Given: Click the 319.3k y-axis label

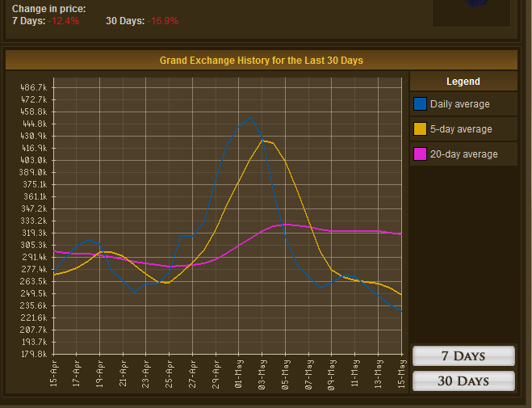Looking at the screenshot, I should coord(34,233).
